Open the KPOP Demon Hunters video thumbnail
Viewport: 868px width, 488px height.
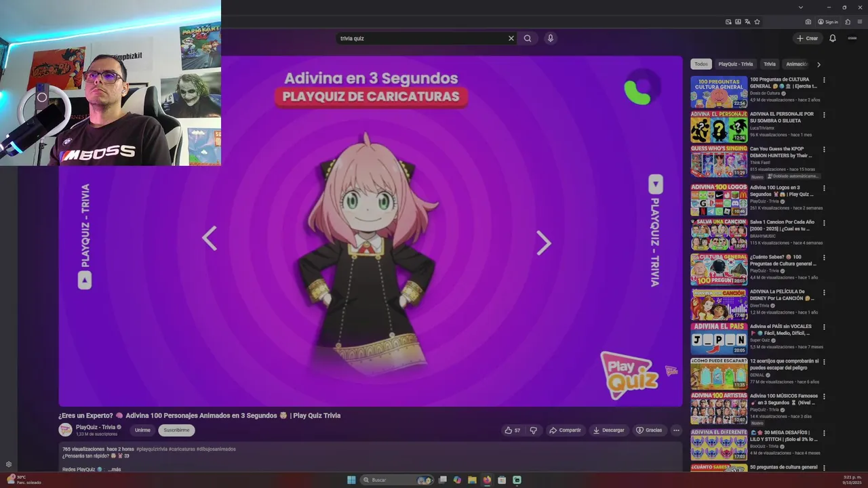tap(719, 161)
